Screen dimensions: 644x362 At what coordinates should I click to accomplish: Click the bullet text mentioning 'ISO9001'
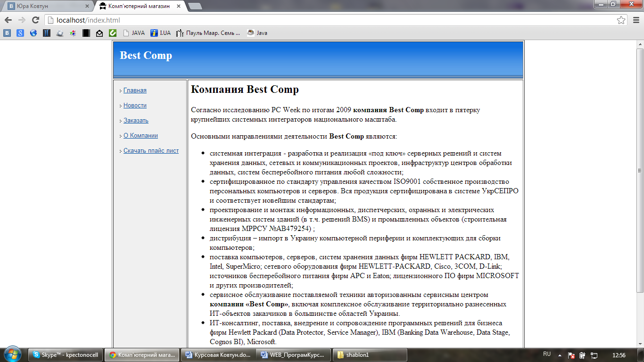364,191
